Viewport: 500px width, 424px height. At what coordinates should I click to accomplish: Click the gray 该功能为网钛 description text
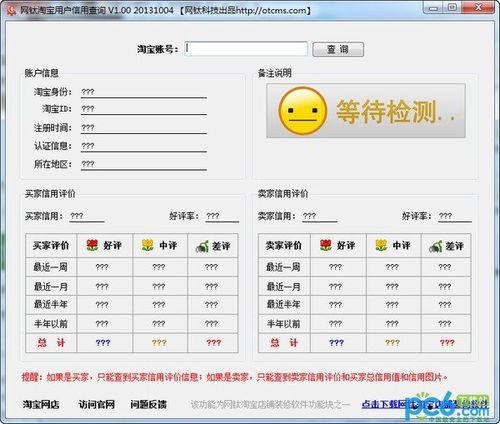coord(270,405)
